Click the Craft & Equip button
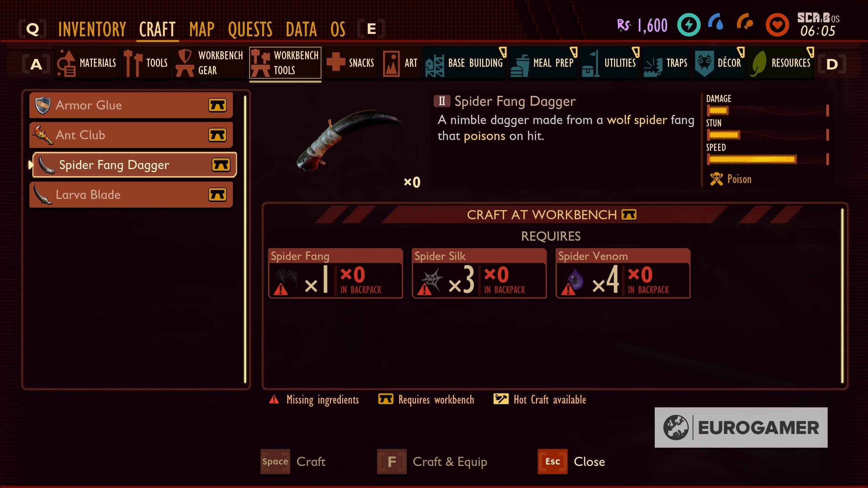 tap(432, 462)
